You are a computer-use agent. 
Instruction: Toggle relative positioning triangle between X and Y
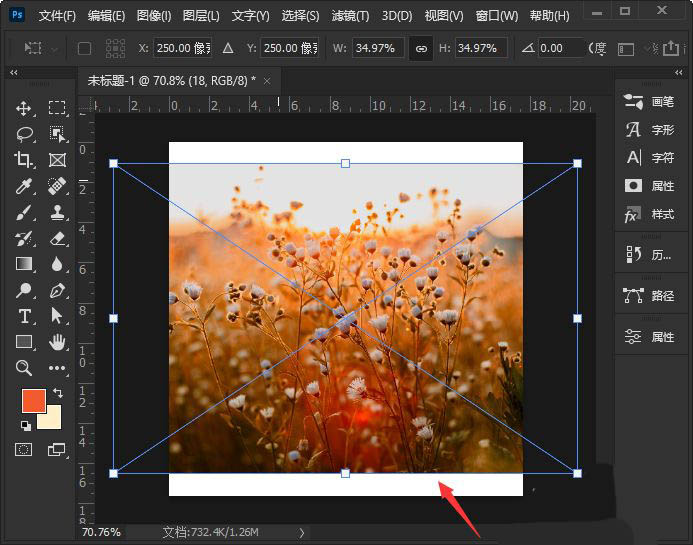[x=228, y=48]
